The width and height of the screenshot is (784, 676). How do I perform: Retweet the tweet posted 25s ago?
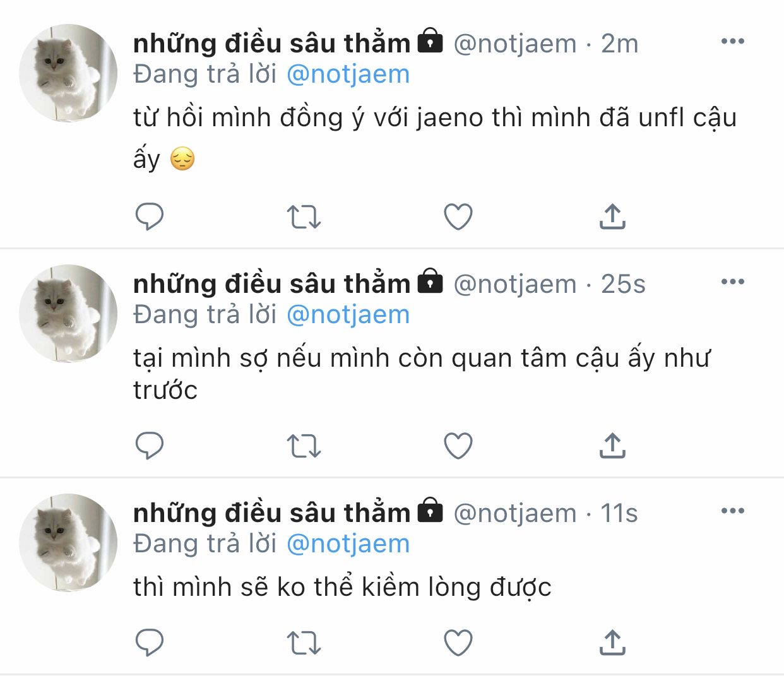pyautogui.click(x=304, y=446)
